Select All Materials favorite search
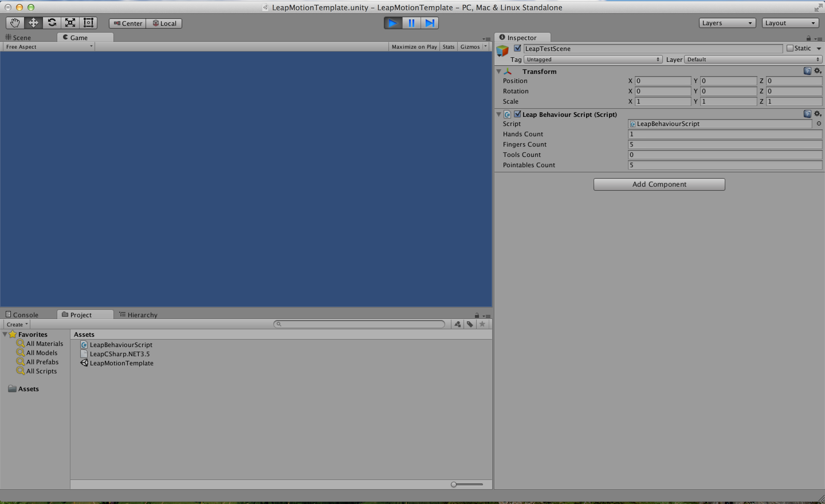The height and width of the screenshot is (504, 825). click(x=40, y=344)
